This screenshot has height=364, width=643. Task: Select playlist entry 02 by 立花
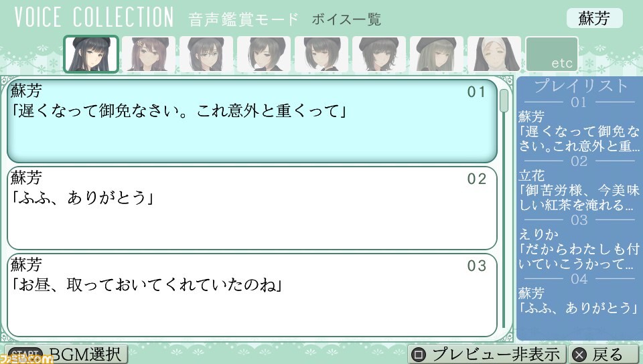[579, 189]
